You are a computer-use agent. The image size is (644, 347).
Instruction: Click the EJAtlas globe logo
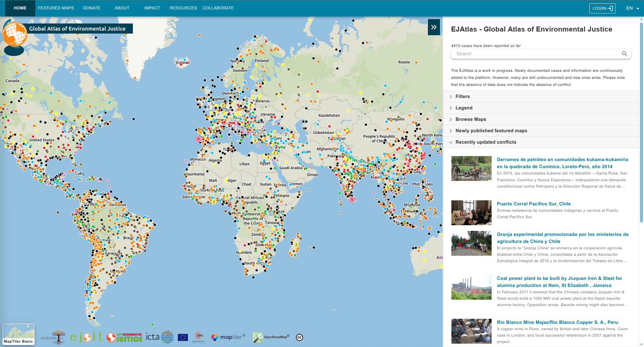coord(14,35)
